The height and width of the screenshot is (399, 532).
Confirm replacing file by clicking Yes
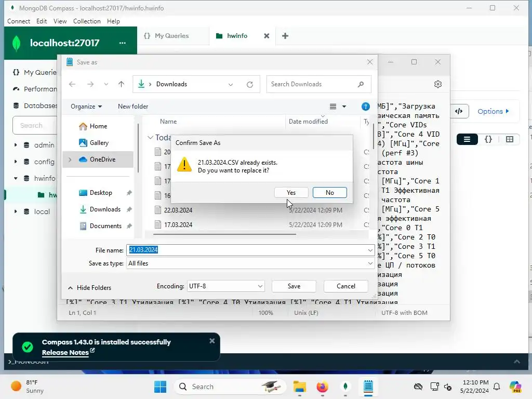(x=291, y=192)
